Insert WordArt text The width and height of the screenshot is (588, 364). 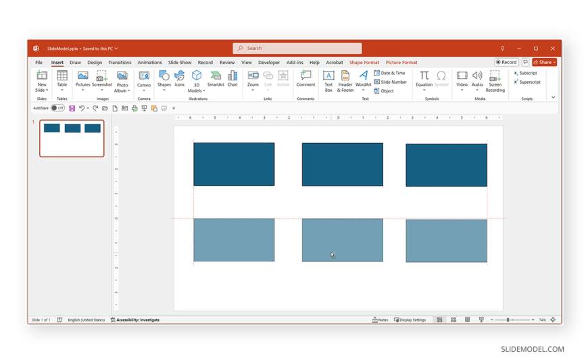363,81
